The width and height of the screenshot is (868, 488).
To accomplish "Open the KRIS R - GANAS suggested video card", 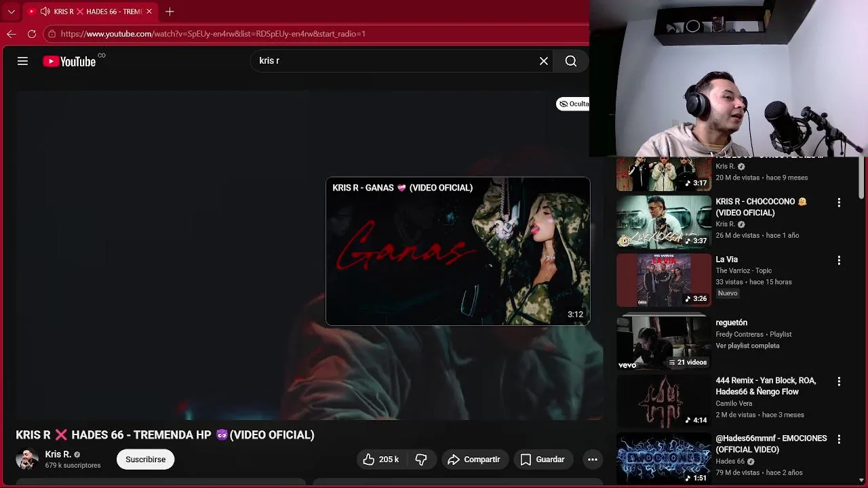I will [458, 251].
